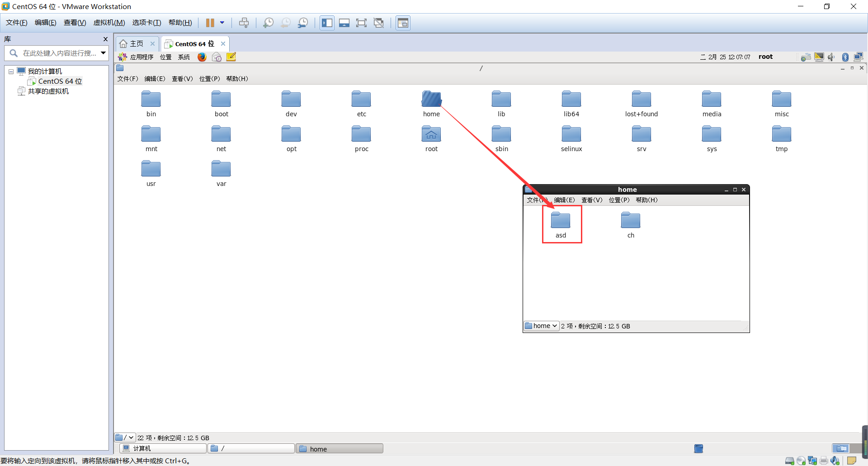The image size is (868, 466).
Task: Open the GNOME 应用程序 menu
Action: pyautogui.click(x=136, y=57)
